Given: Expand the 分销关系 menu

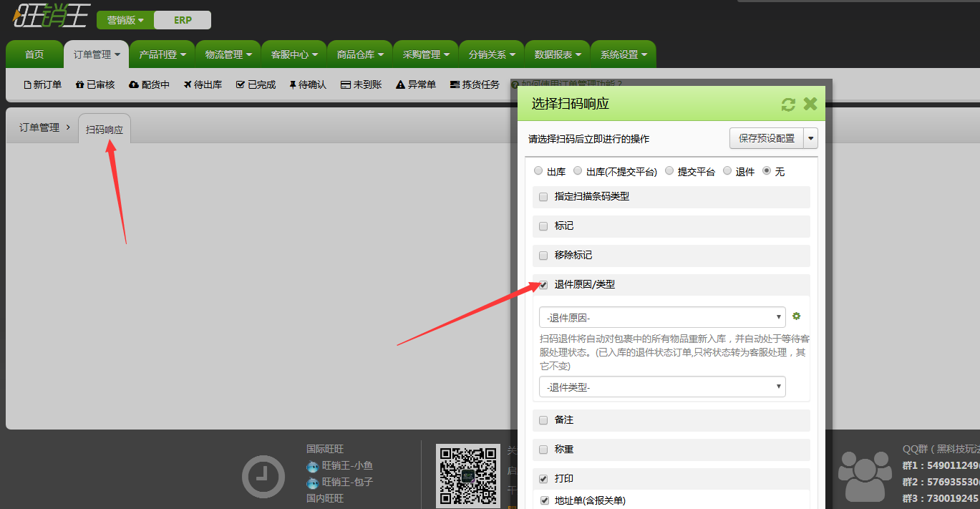Looking at the screenshot, I should click(x=491, y=54).
